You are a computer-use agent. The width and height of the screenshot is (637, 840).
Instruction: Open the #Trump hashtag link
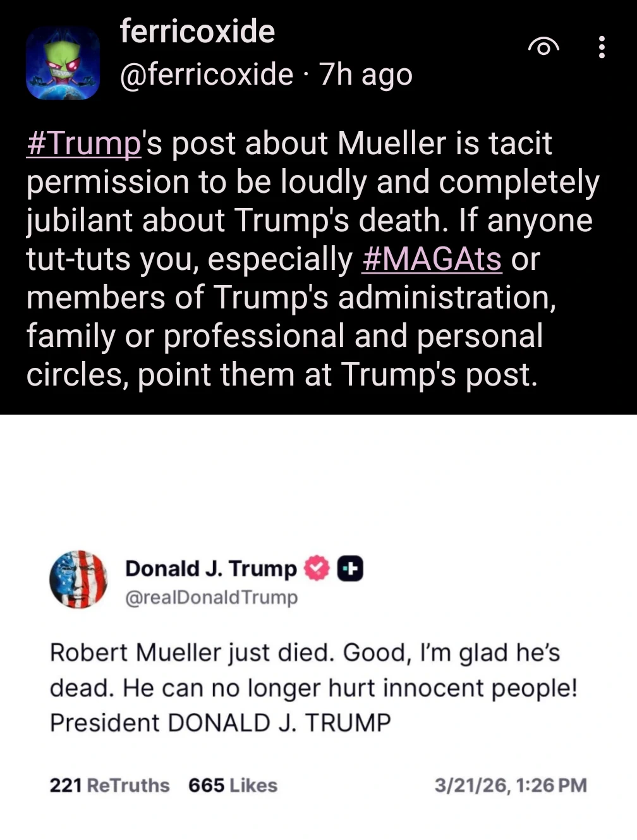pyautogui.click(x=83, y=143)
